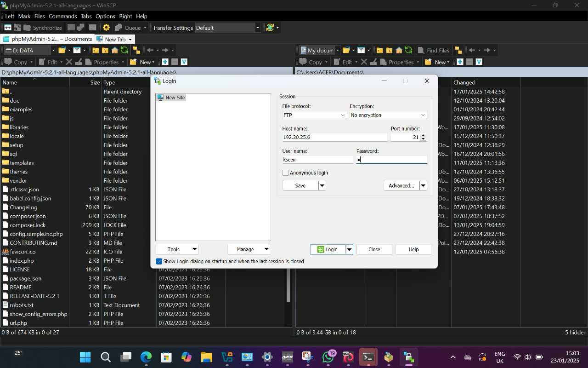Click the Advanced... button
The width and height of the screenshot is (588, 368).
pyautogui.click(x=401, y=185)
